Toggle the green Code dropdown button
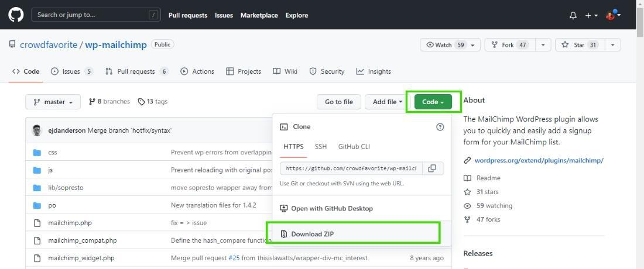This screenshot has width=644, height=269. [x=433, y=102]
